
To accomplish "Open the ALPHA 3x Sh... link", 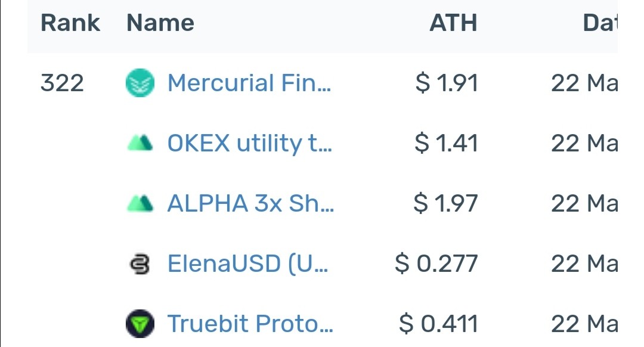I will 251,203.
